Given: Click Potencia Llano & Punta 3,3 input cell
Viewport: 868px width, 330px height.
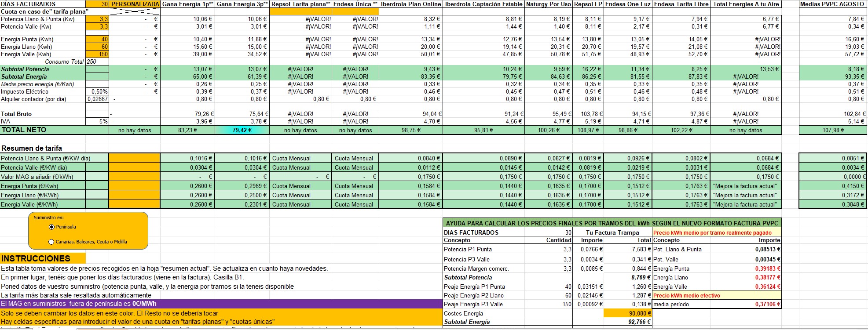Looking at the screenshot, I should tap(97, 19).
